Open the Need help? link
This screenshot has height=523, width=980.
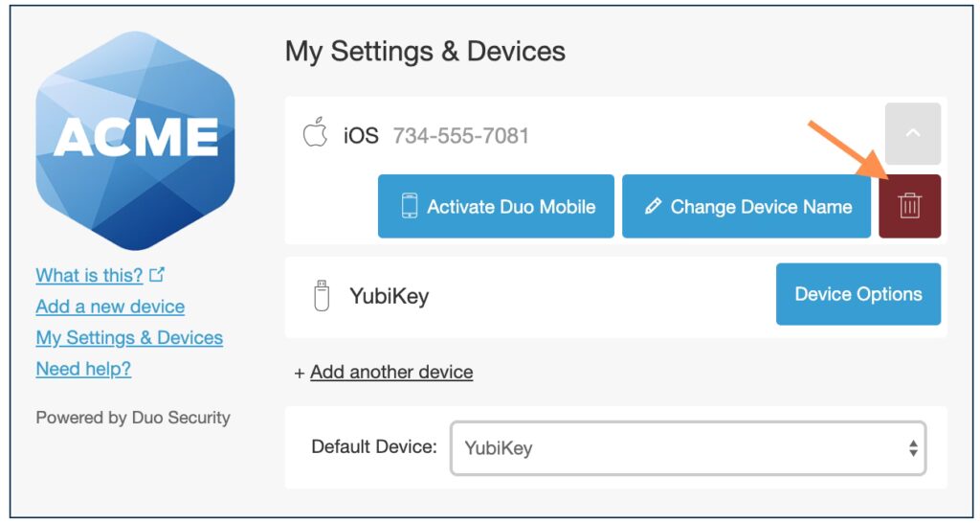[83, 369]
